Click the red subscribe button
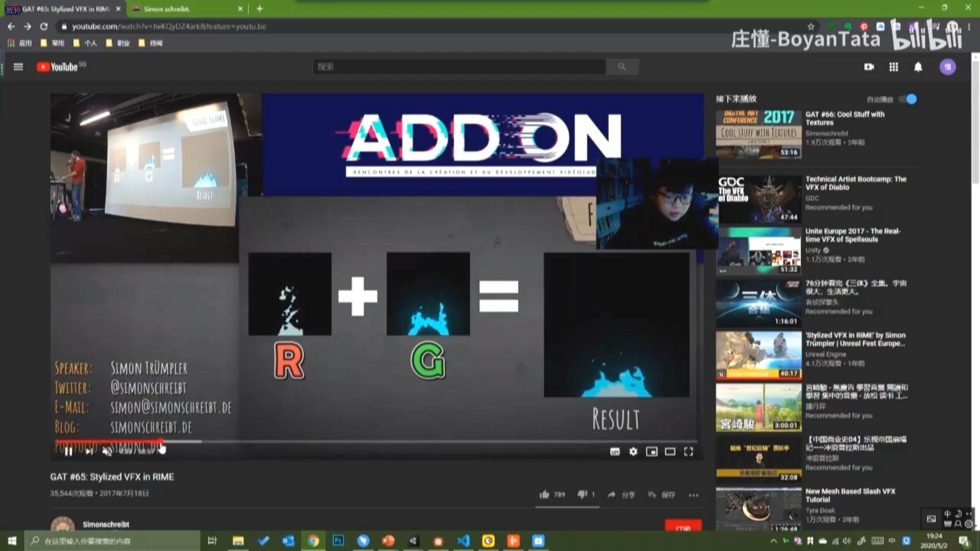 pos(683,525)
